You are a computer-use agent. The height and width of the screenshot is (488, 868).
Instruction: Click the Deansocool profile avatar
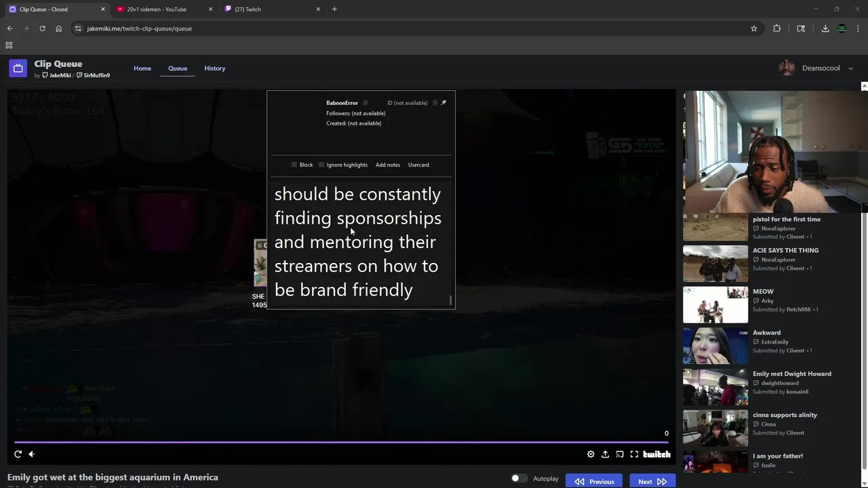coord(787,68)
